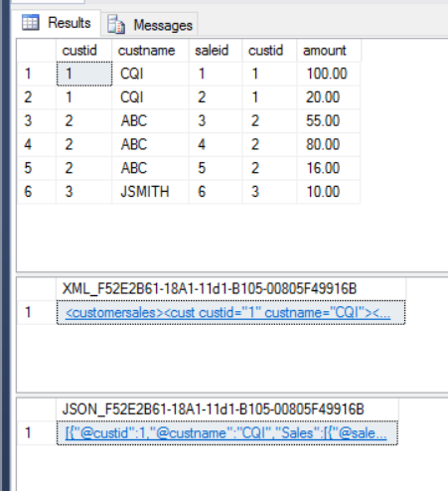Image resolution: width=448 pixels, height=491 pixels.
Task: Switch to the Results tab
Action: tap(57, 23)
